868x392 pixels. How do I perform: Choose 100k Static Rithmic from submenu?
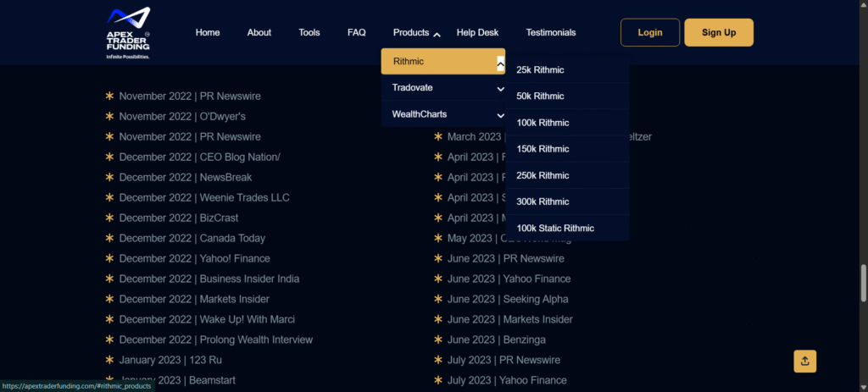coord(567,228)
